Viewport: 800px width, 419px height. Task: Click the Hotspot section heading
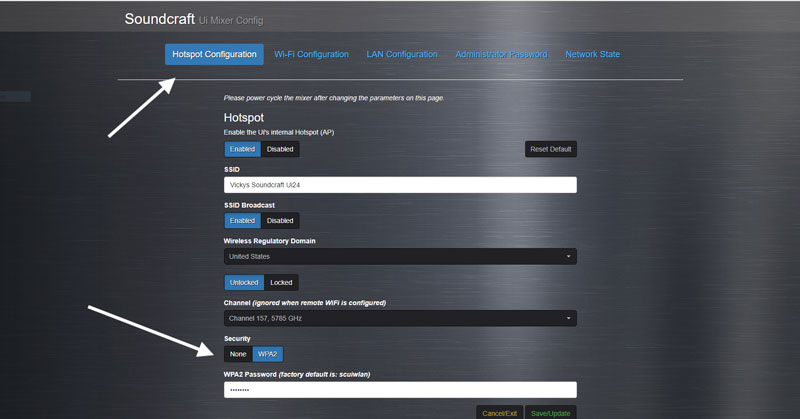(x=244, y=117)
